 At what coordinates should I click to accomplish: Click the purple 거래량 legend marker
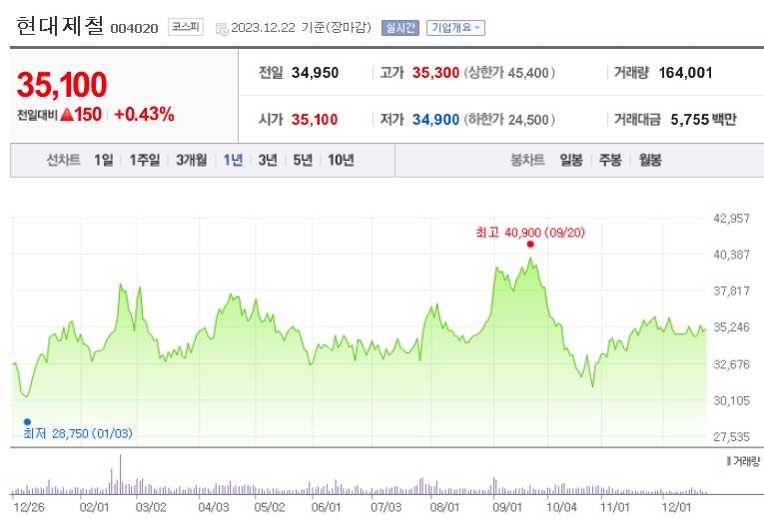pos(728,460)
